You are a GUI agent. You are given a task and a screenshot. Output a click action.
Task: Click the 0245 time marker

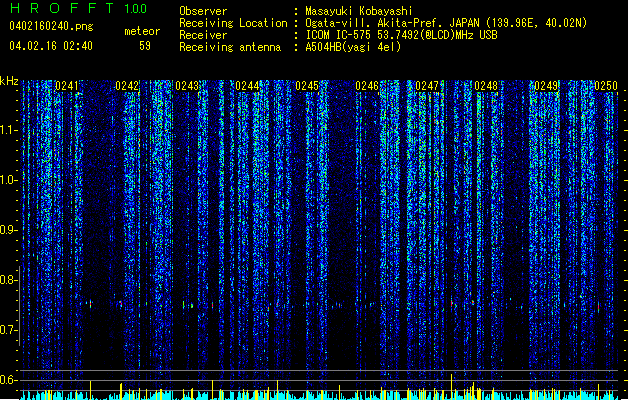(x=307, y=86)
